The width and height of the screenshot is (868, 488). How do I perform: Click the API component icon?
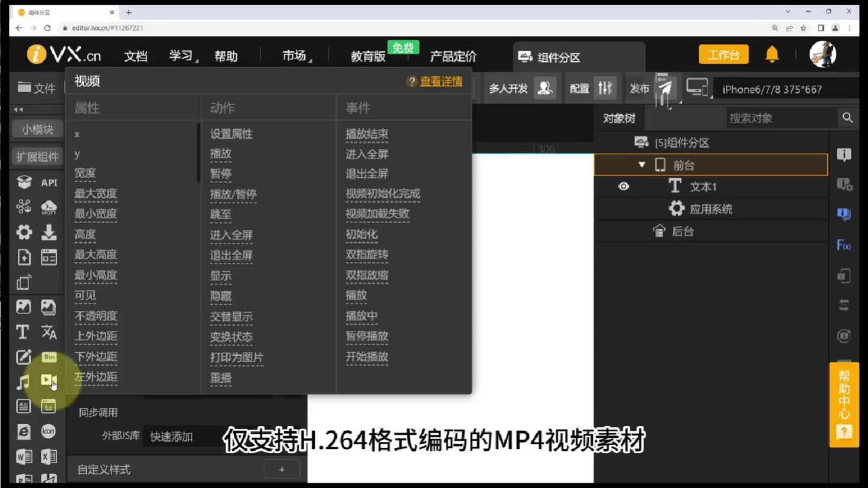pos(49,183)
